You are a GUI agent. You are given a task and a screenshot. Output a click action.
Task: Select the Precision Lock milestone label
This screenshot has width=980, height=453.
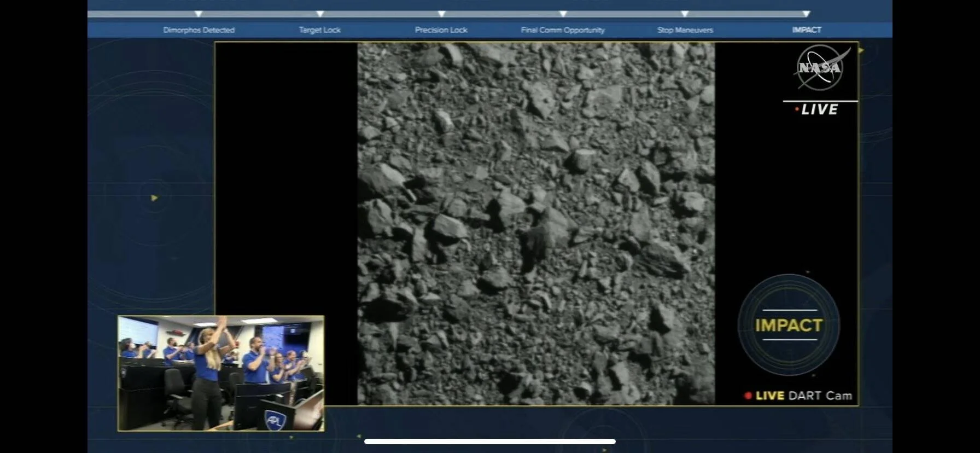pos(441,30)
